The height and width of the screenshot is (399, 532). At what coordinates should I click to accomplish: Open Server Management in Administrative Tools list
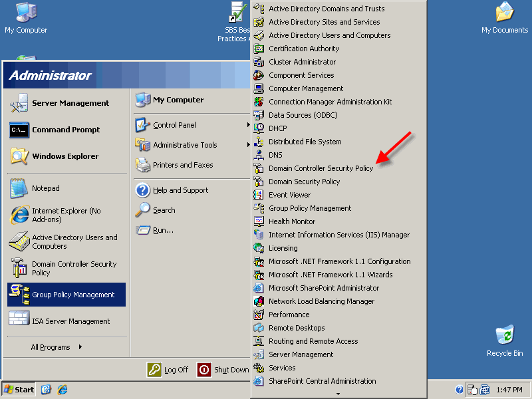pos(338,354)
